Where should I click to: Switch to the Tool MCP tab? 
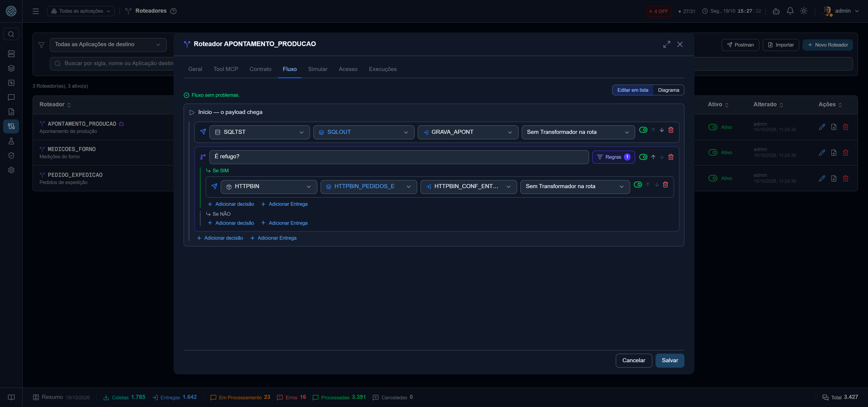pyautogui.click(x=225, y=69)
